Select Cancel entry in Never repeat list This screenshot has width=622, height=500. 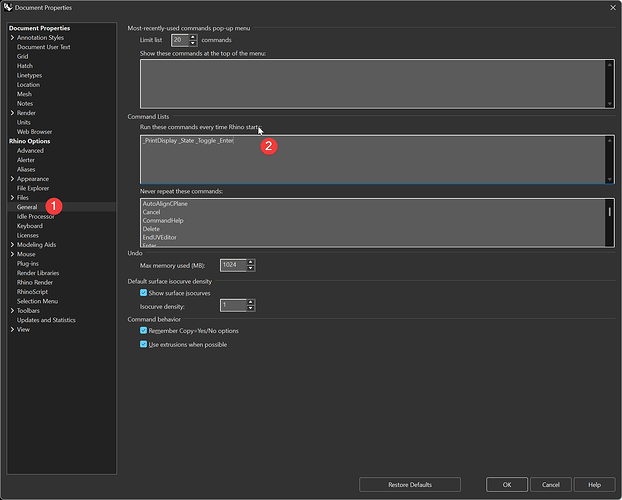[x=151, y=212]
